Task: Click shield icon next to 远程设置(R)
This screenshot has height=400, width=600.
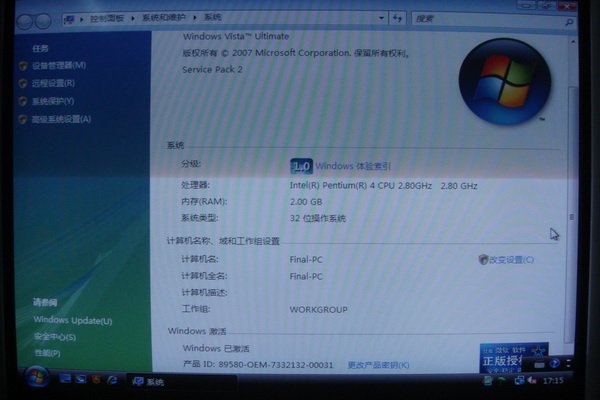Action: point(23,83)
